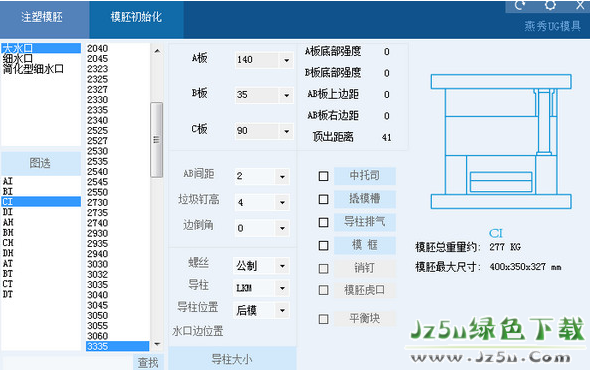Open 导柱 brand dropdown
Screen dimensions: 591x370
point(282,289)
